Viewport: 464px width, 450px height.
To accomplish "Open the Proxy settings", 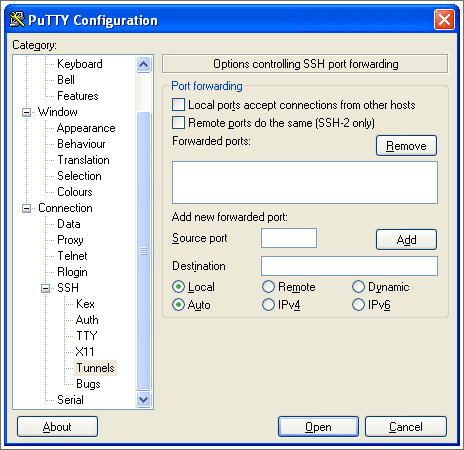I will 70,240.
